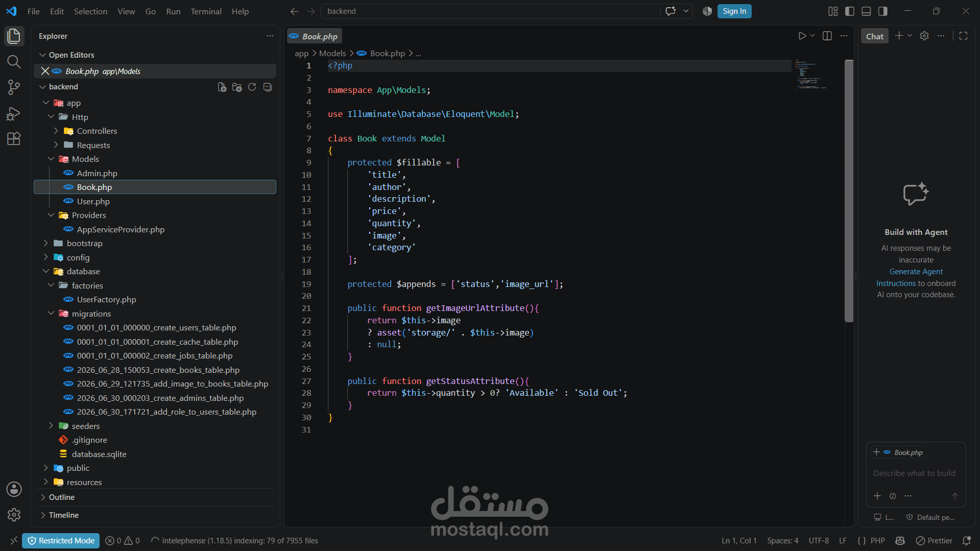This screenshot has width=980, height=551.
Task: Change indentation via Spaces: 4
Action: point(783,541)
